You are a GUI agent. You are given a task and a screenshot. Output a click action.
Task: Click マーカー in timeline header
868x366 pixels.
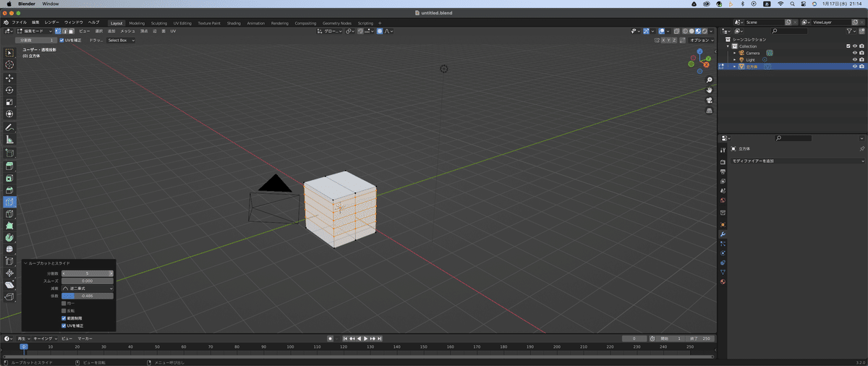85,339
